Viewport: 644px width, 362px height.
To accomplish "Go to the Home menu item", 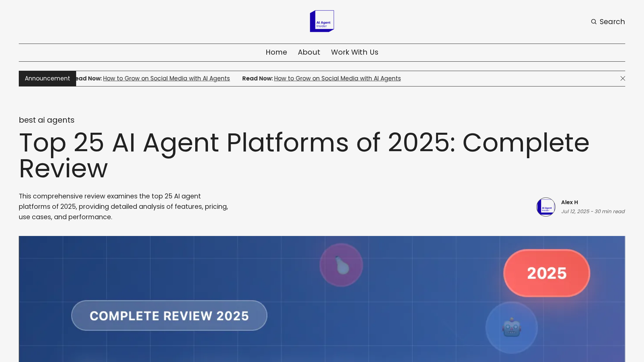I will [x=276, y=52].
